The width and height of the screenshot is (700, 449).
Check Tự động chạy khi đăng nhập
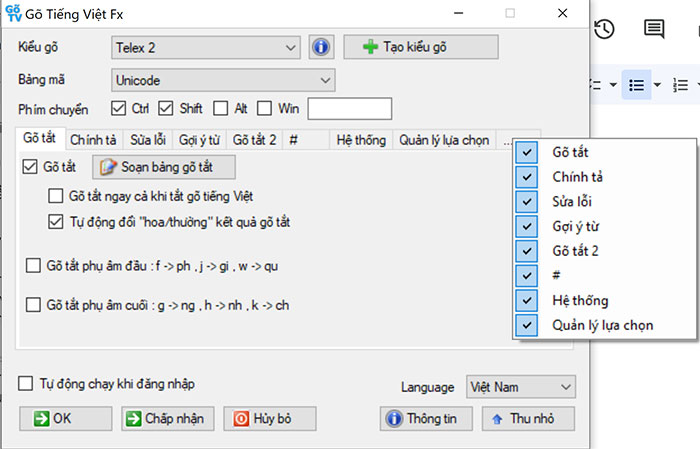[x=25, y=383]
